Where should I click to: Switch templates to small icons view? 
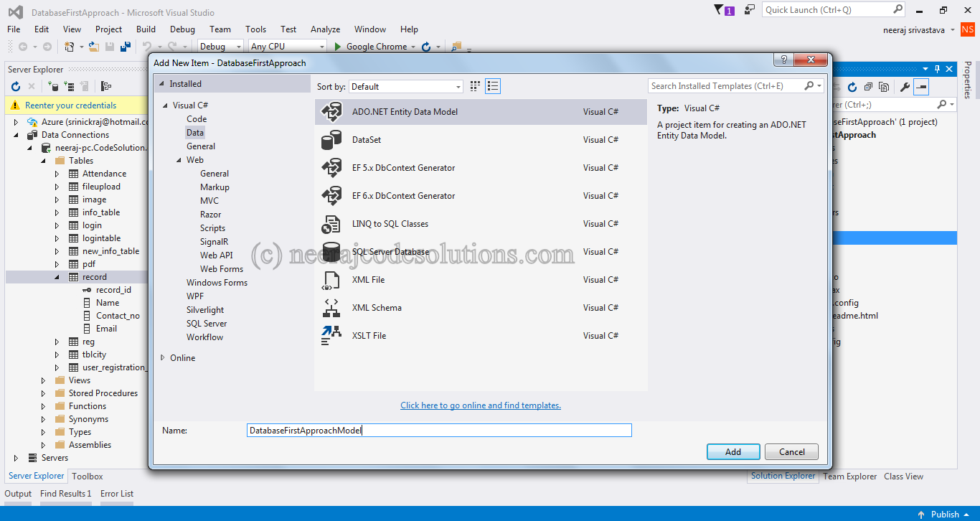tap(475, 86)
